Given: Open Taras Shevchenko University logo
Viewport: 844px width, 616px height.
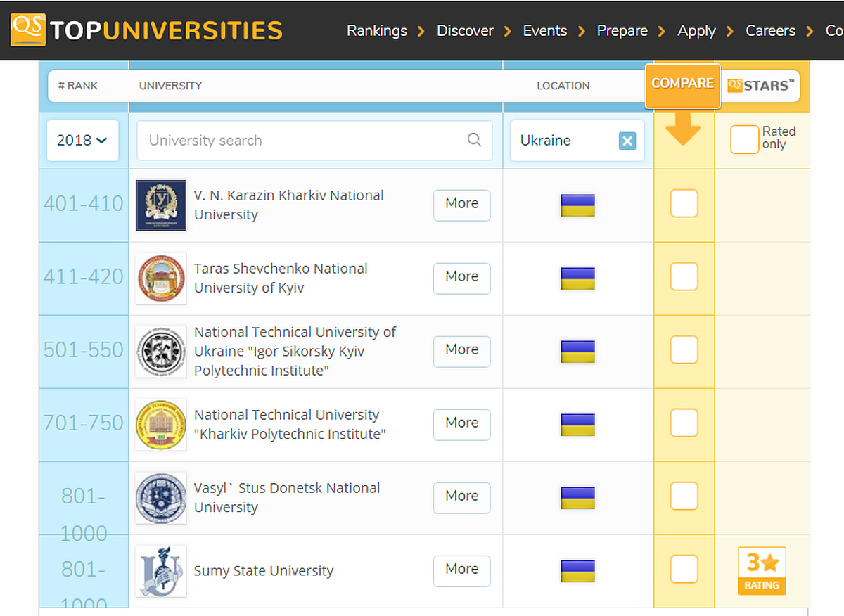Looking at the screenshot, I should [x=161, y=278].
